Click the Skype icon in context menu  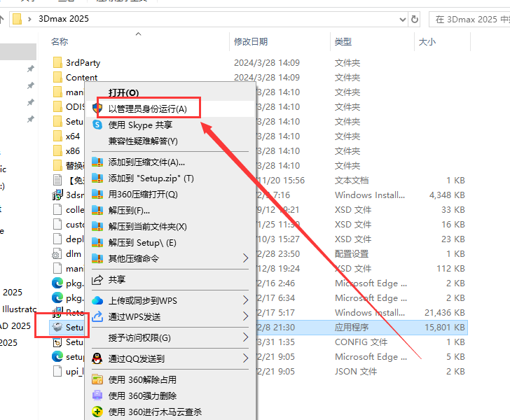pyautogui.click(x=97, y=125)
